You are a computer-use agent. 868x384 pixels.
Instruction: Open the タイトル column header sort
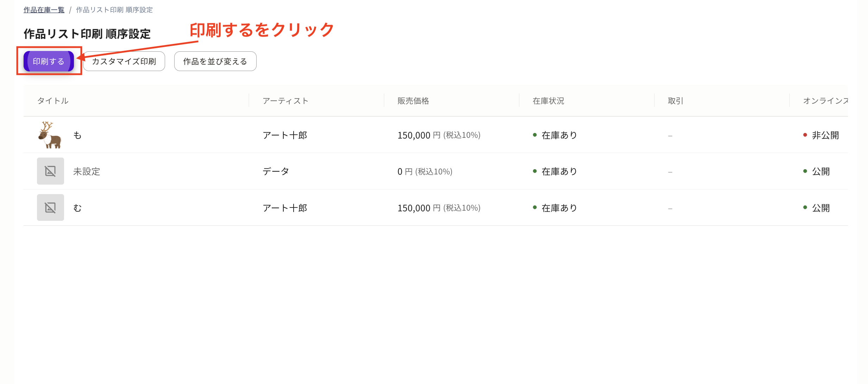[53, 101]
